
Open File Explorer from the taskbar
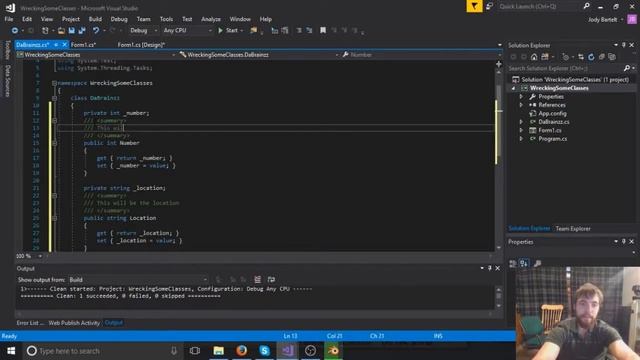coord(218,351)
